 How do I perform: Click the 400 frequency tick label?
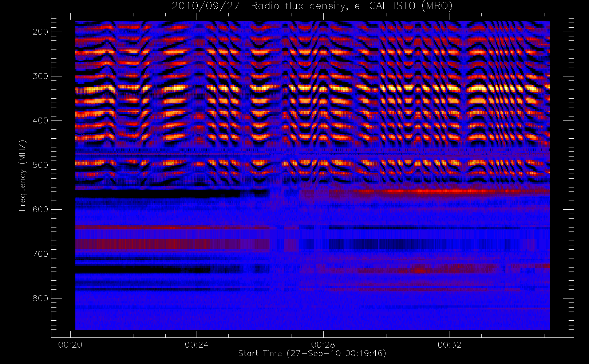pos(40,120)
